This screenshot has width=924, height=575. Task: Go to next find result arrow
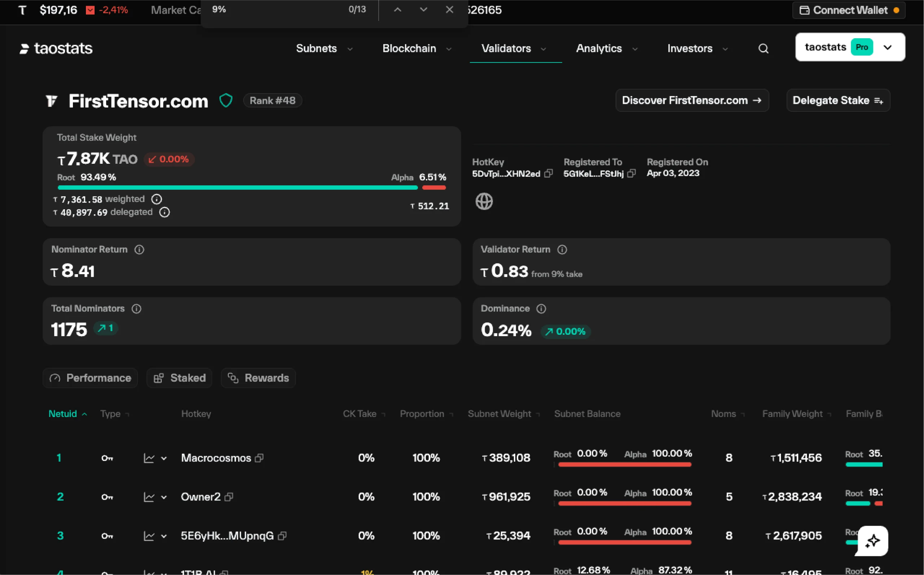(423, 10)
